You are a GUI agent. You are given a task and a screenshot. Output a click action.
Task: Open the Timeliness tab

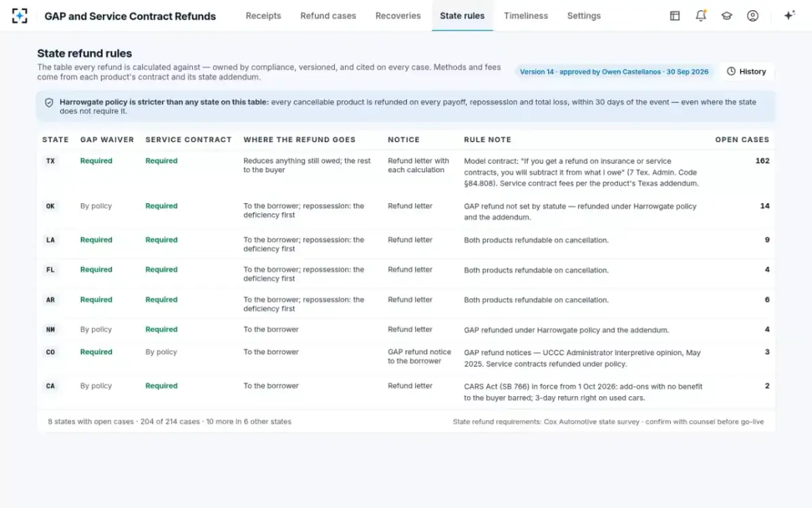(x=526, y=16)
